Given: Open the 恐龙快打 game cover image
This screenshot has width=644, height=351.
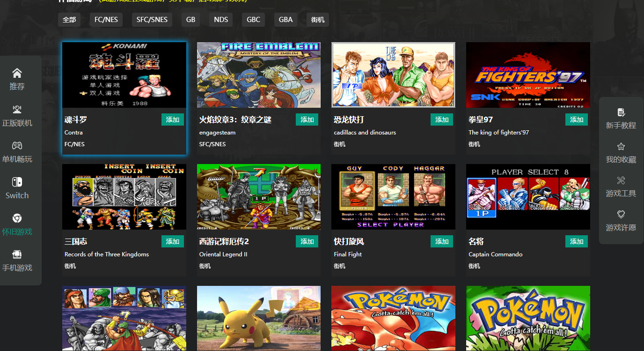Looking at the screenshot, I should [x=393, y=75].
